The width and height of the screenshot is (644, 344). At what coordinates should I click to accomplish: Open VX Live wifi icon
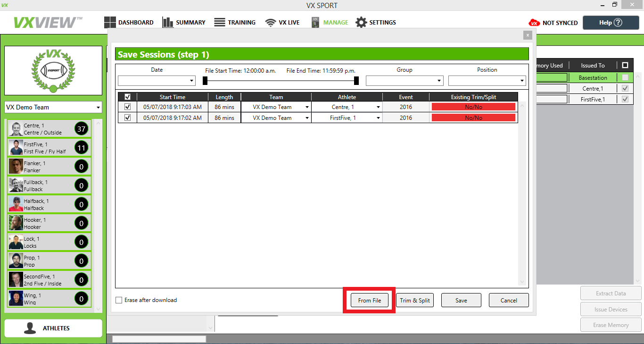point(270,22)
